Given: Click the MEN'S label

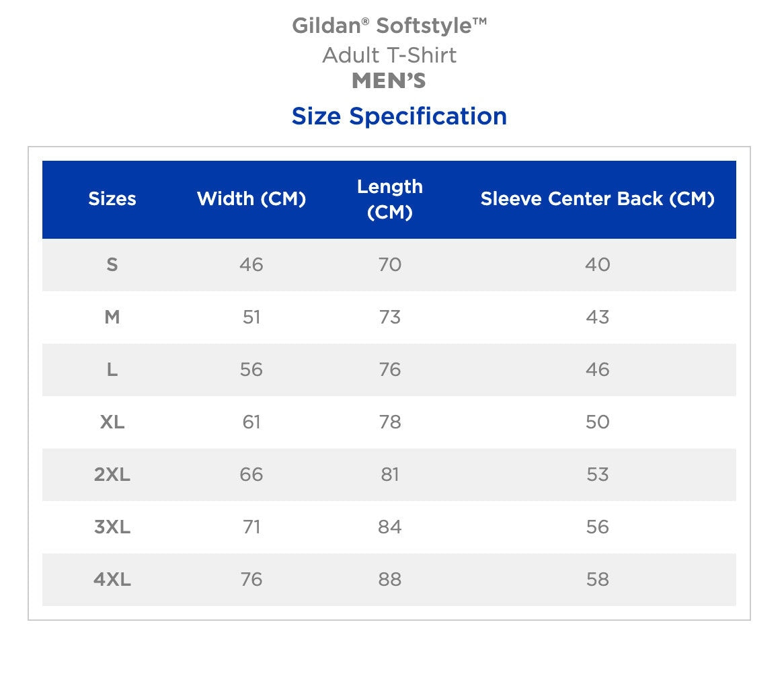Looking at the screenshot, I should (x=389, y=81).
